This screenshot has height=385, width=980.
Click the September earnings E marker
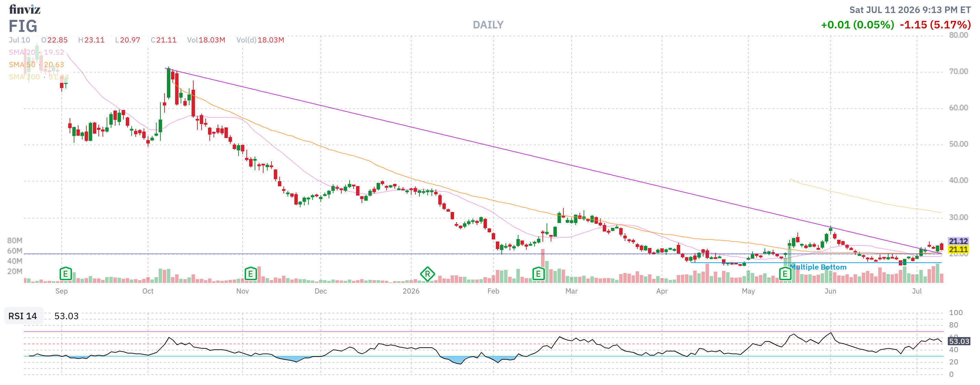point(65,273)
